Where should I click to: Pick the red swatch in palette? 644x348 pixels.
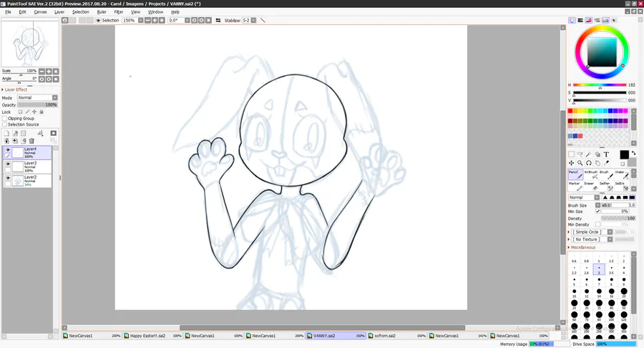(x=570, y=111)
